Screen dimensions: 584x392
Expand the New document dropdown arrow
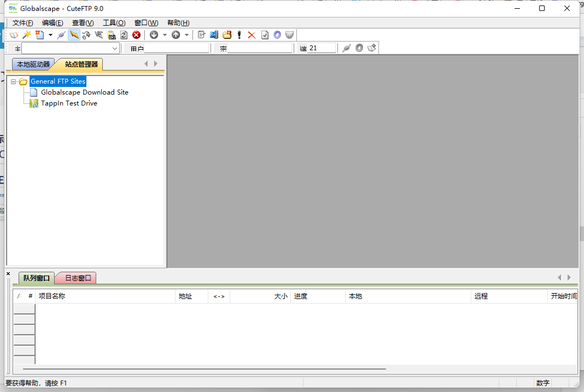(50, 35)
